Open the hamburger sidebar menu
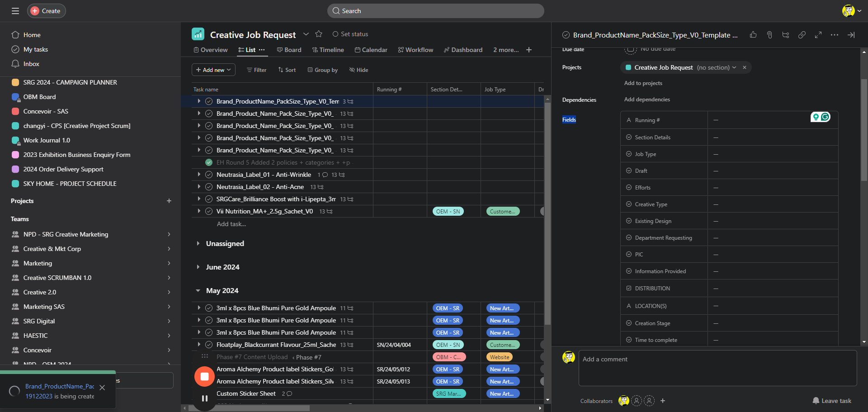This screenshot has width=868, height=412. point(15,11)
